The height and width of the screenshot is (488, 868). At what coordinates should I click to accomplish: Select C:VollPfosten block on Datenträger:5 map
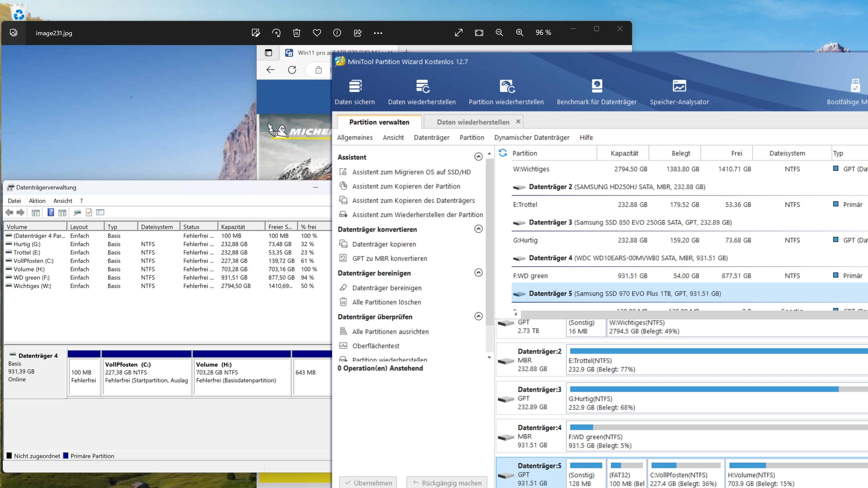click(686, 474)
